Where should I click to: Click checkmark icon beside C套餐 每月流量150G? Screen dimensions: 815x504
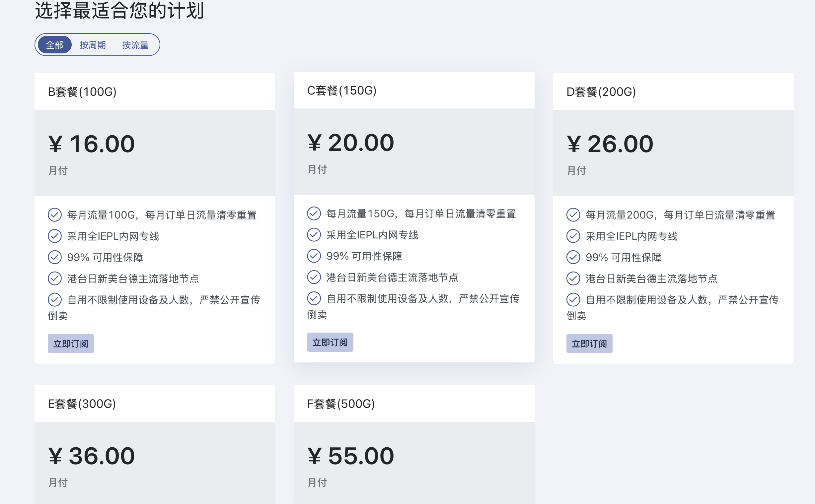click(314, 214)
